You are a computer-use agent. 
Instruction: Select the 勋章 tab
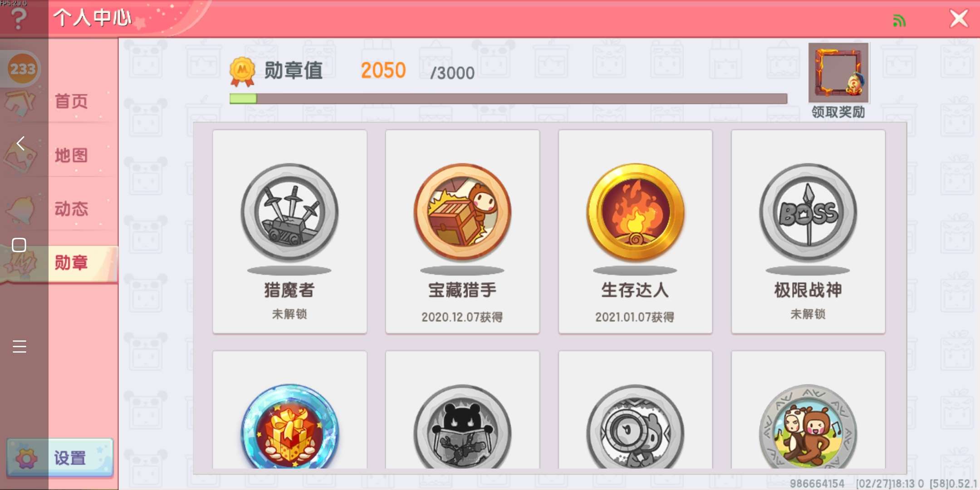point(71,263)
